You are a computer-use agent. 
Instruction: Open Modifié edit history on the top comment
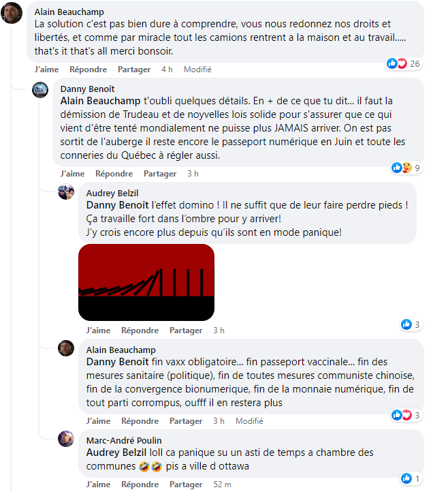pyautogui.click(x=197, y=70)
